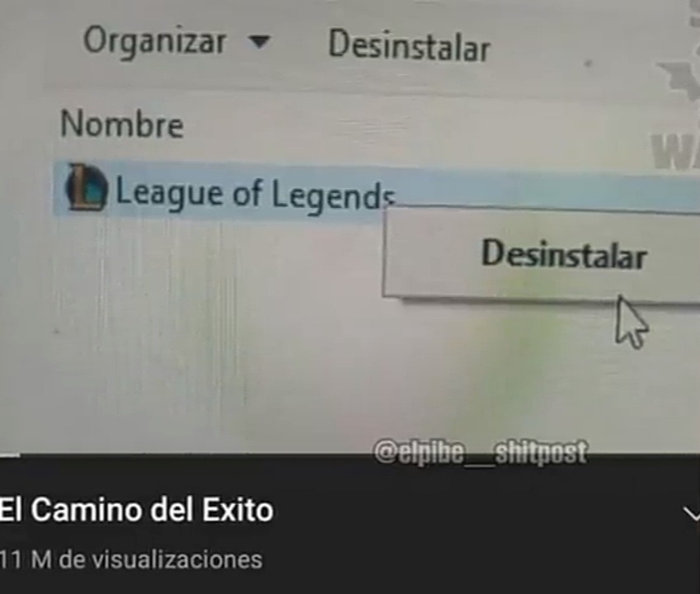The height and width of the screenshot is (594, 700).
Task: Open the Organizar menu
Action: click(x=154, y=41)
